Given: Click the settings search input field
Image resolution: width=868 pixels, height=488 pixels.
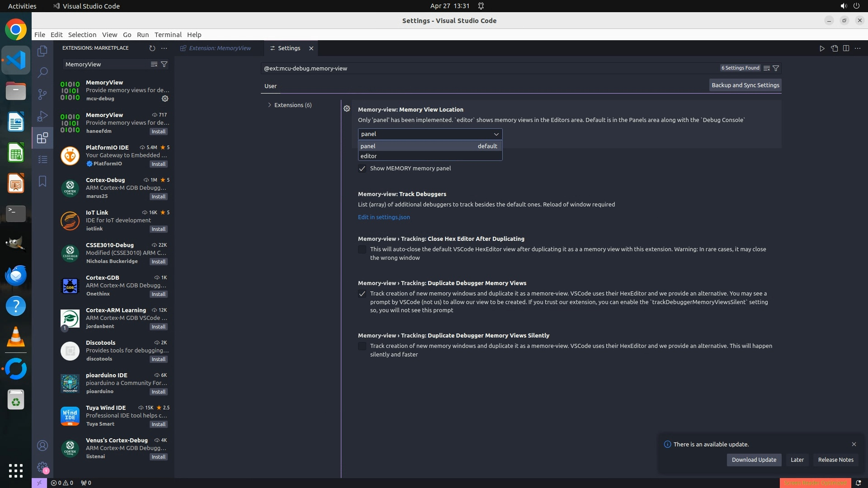Looking at the screenshot, I should (488, 68).
